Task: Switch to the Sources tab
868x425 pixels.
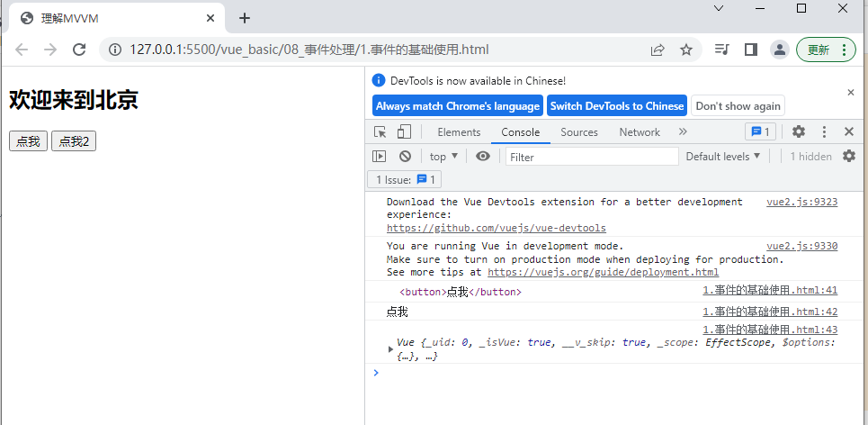Action: point(578,132)
